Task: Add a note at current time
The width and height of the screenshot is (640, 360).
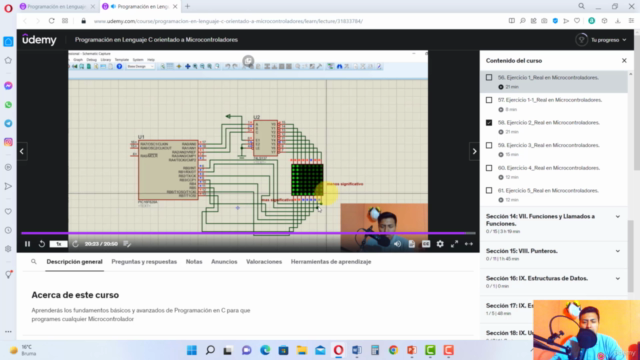Action: (x=127, y=244)
